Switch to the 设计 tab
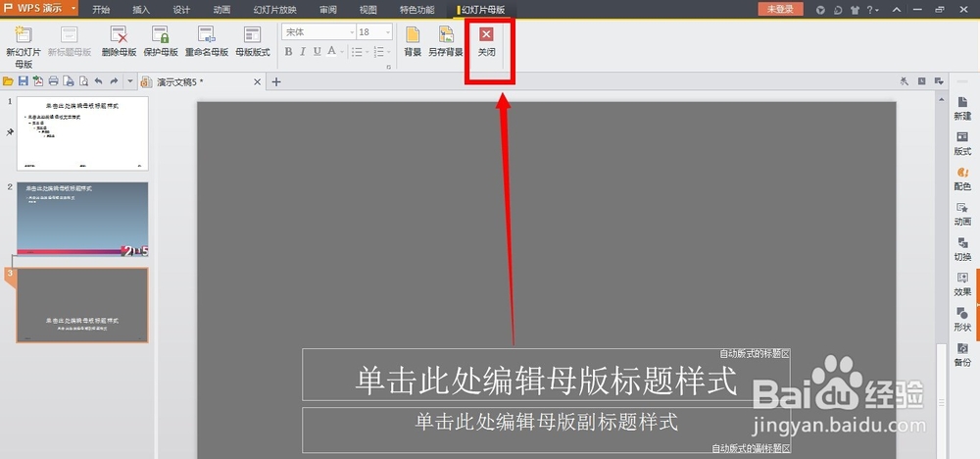 (181, 10)
